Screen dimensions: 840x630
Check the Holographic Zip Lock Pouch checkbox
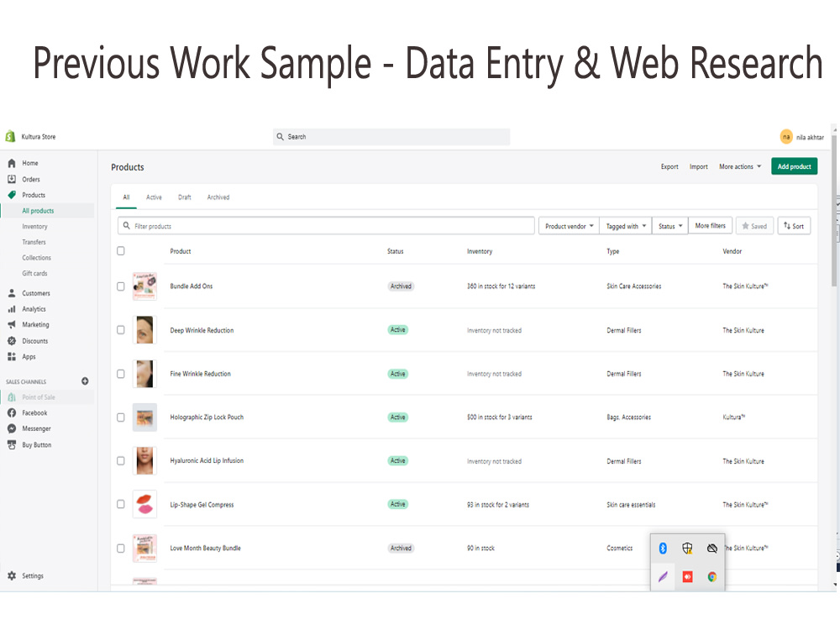pyautogui.click(x=120, y=417)
